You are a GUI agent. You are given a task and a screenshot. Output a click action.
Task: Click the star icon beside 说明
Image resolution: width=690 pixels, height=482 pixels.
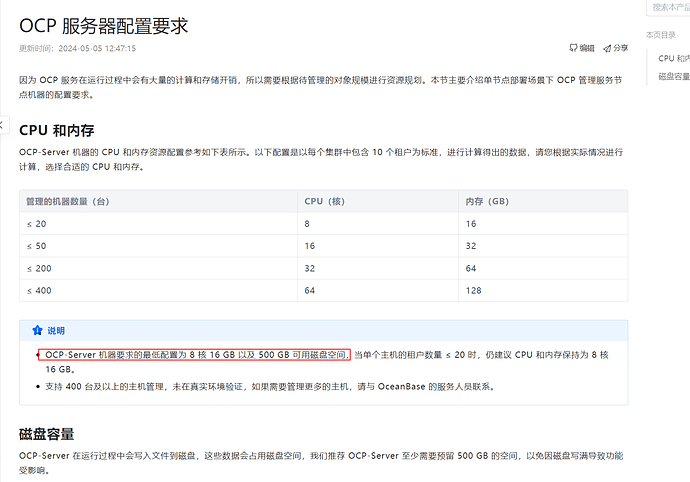[37, 331]
